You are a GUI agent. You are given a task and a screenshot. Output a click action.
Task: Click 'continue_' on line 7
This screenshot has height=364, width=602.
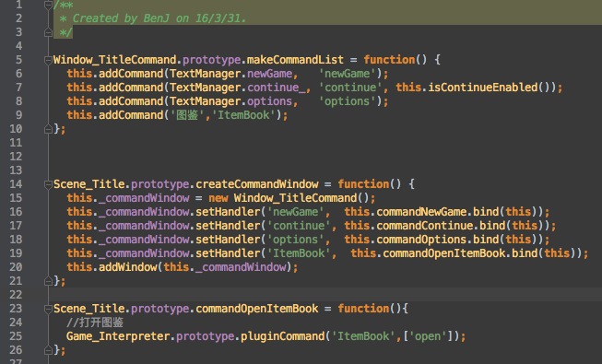[276, 88]
